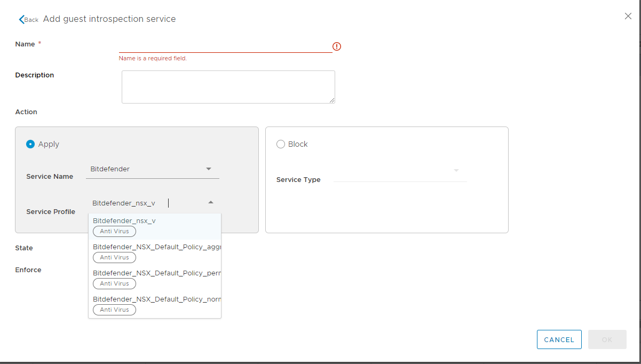Click the Anti Virus tag under Bitdefender_nsx_v
Screen dimensions: 641x364
click(x=114, y=231)
